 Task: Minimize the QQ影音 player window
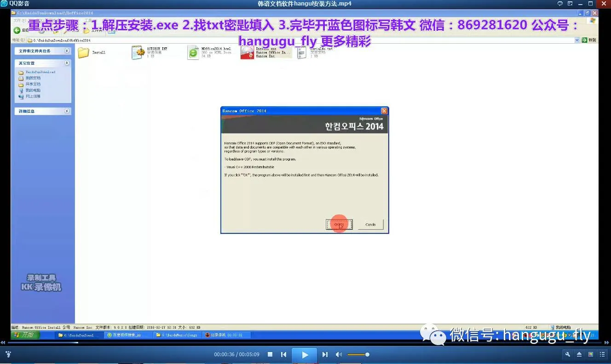(581, 4)
